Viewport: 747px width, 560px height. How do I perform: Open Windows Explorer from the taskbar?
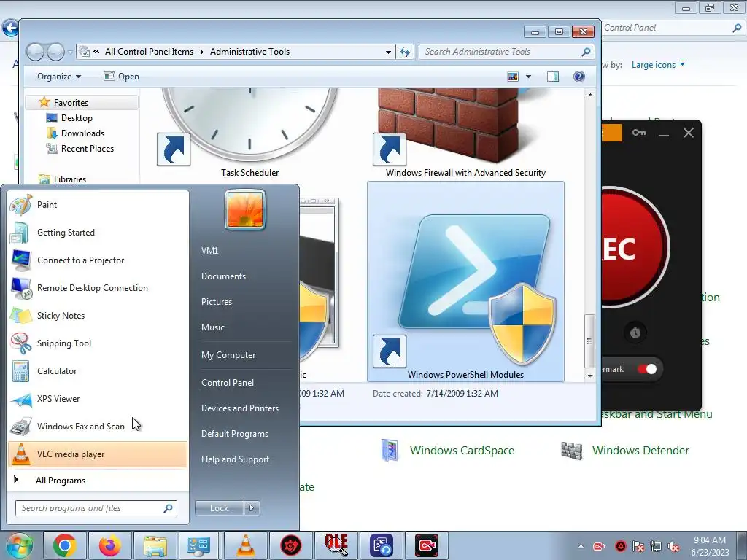coord(155,545)
